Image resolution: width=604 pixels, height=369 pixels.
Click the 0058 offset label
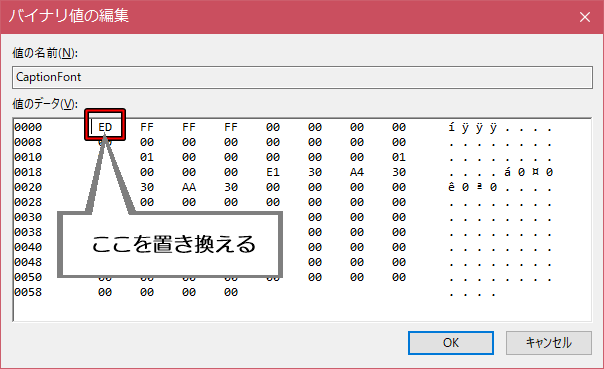[28, 292]
